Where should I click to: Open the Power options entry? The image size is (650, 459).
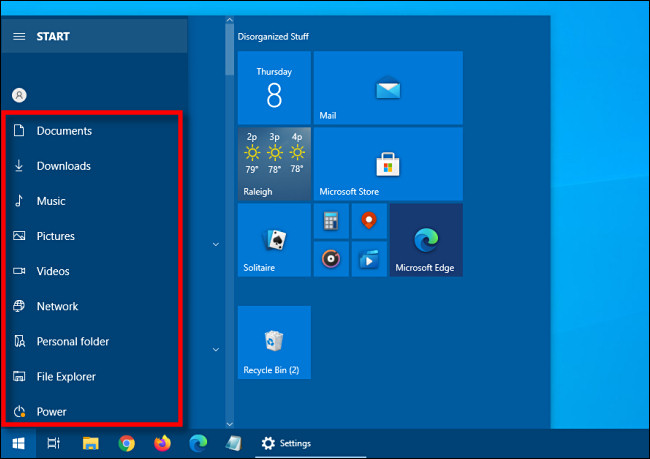click(x=52, y=411)
